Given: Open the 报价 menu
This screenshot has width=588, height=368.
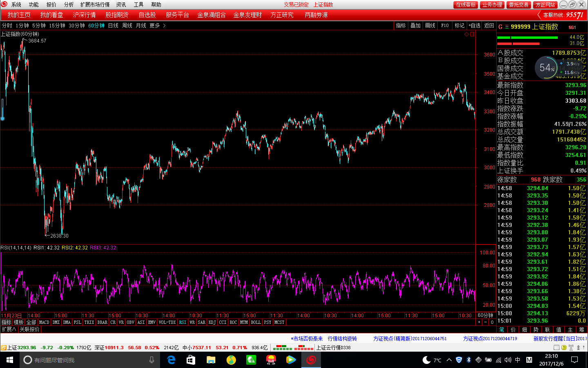Looking at the screenshot, I should click(x=51, y=4).
